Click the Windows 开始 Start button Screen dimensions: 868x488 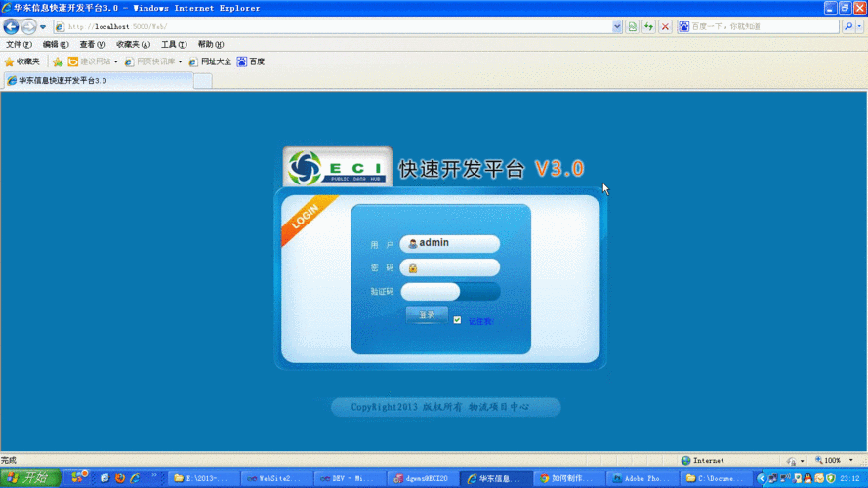click(30, 478)
